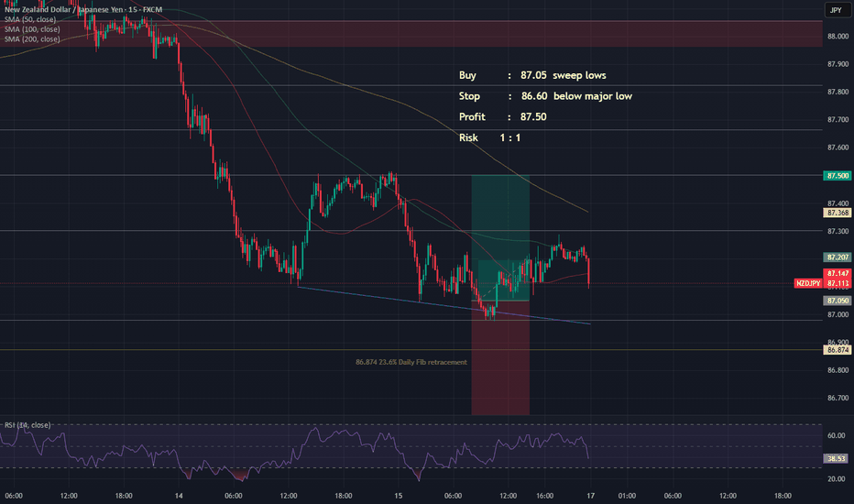854x504 pixels.
Task: Click the 87.600 price scale value
Action: (x=838, y=148)
